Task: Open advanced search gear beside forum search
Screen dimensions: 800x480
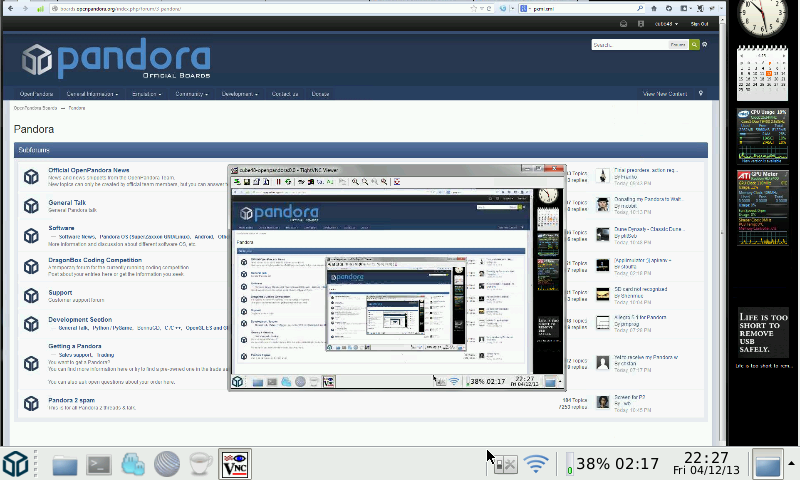Action: [705, 45]
